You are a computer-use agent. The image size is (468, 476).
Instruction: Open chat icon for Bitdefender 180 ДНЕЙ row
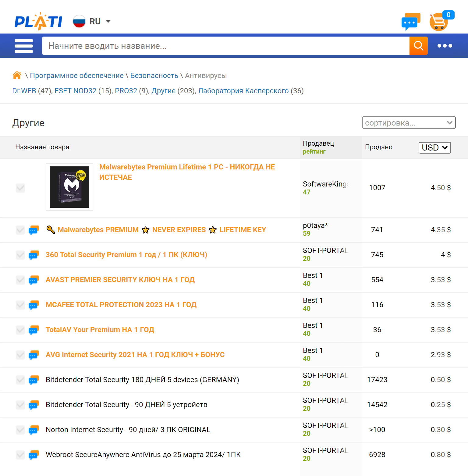(34, 380)
